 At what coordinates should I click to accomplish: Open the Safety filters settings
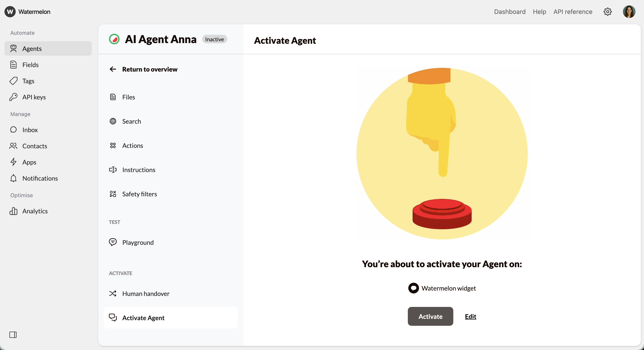pos(140,194)
